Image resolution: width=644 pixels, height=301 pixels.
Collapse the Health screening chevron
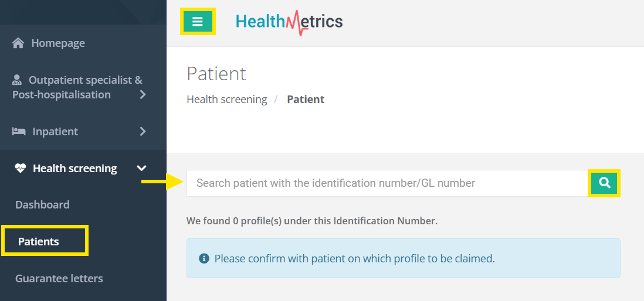141,169
